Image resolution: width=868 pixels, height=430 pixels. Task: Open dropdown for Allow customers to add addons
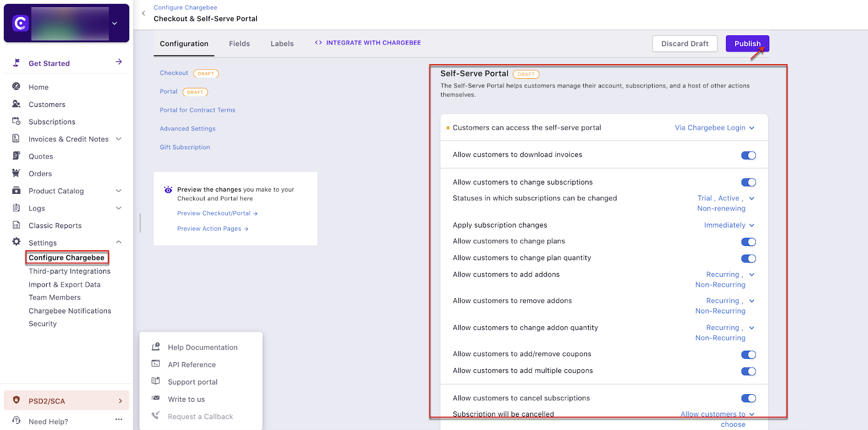coord(725,280)
